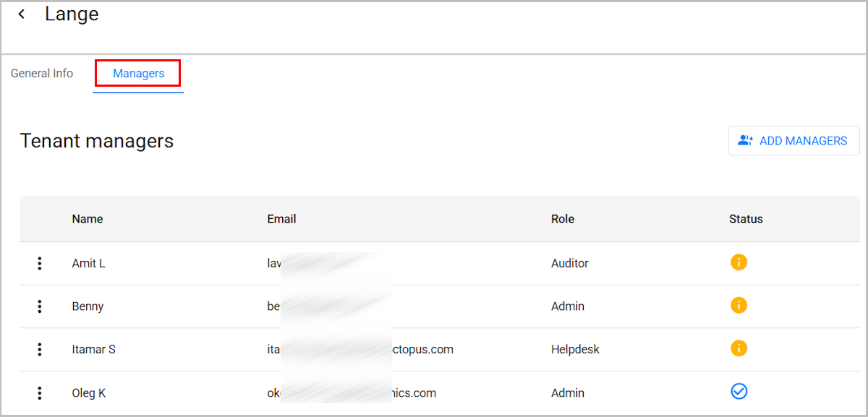868x417 pixels.
Task: Select the name Benny
Action: (88, 306)
